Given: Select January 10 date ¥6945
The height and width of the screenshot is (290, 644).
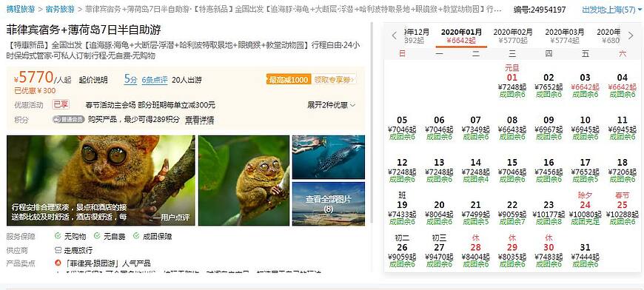Looking at the screenshot, I should pyautogui.click(x=586, y=128).
